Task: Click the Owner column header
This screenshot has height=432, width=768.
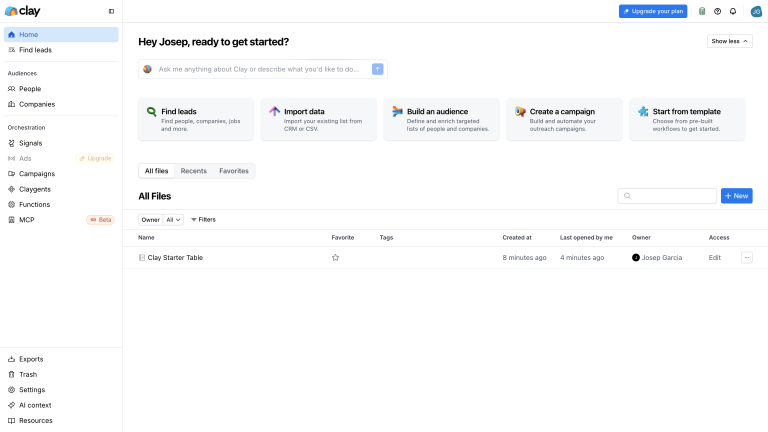Action: tap(641, 238)
